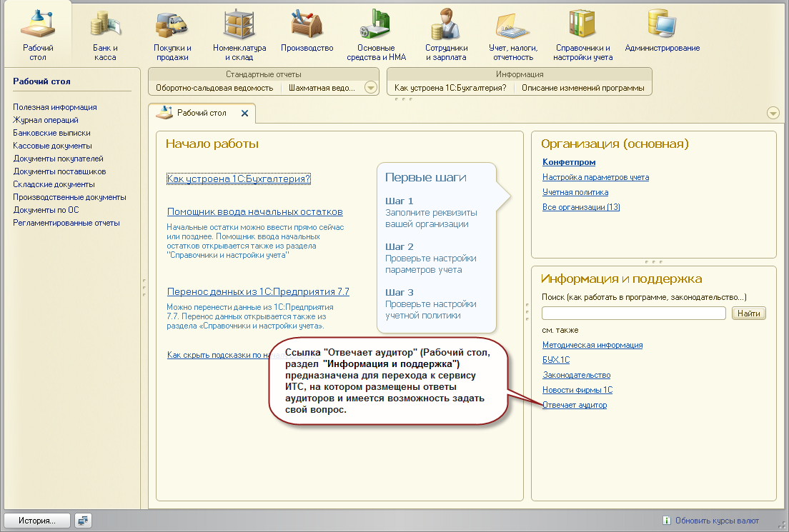The image size is (789, 532).
Task: Open Полезная информация in the sidebar
Action: pos(55,107)
